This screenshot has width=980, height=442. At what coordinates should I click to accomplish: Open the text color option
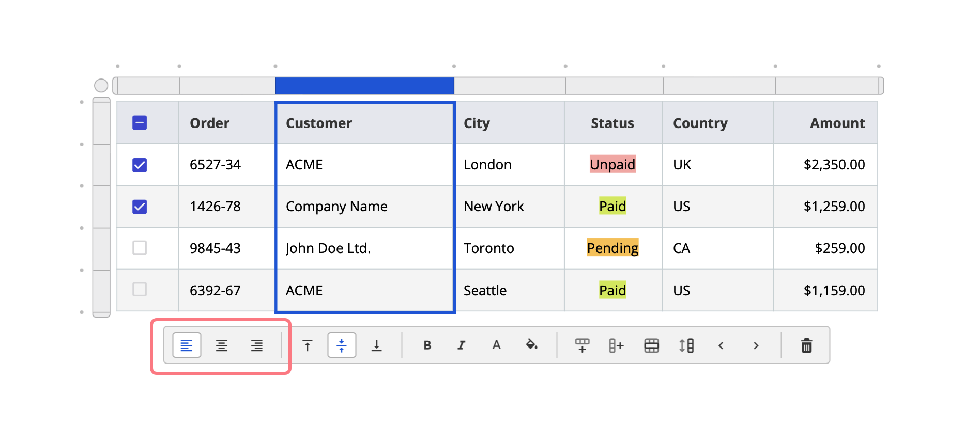click(497, 345)
